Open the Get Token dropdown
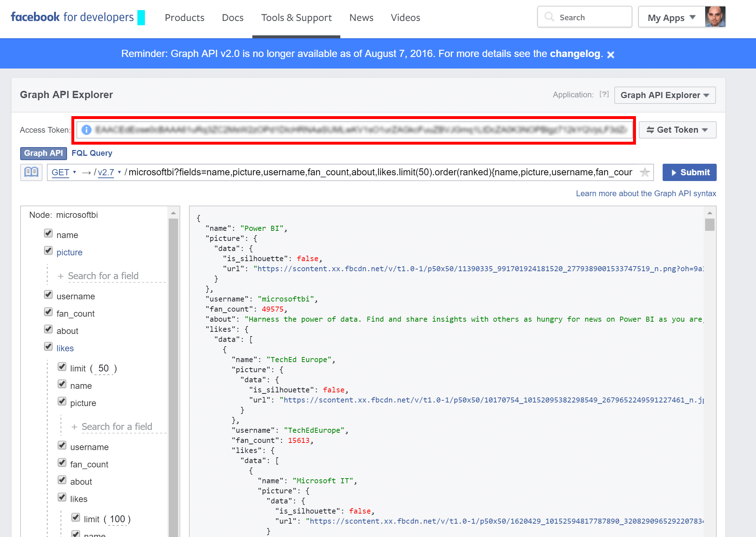 [677, 130]
